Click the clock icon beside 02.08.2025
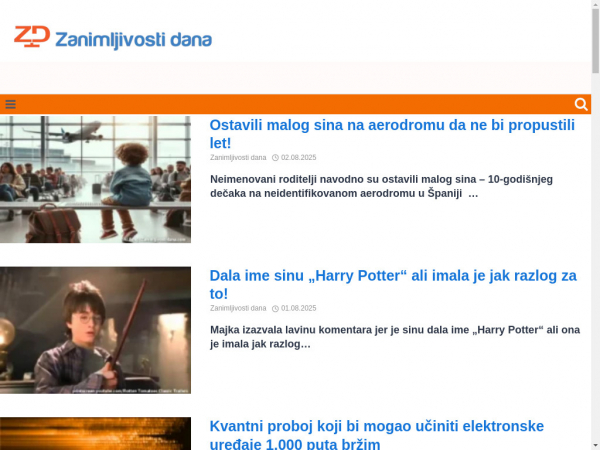Viewport: 600px width, 450px height. [275, 158]
